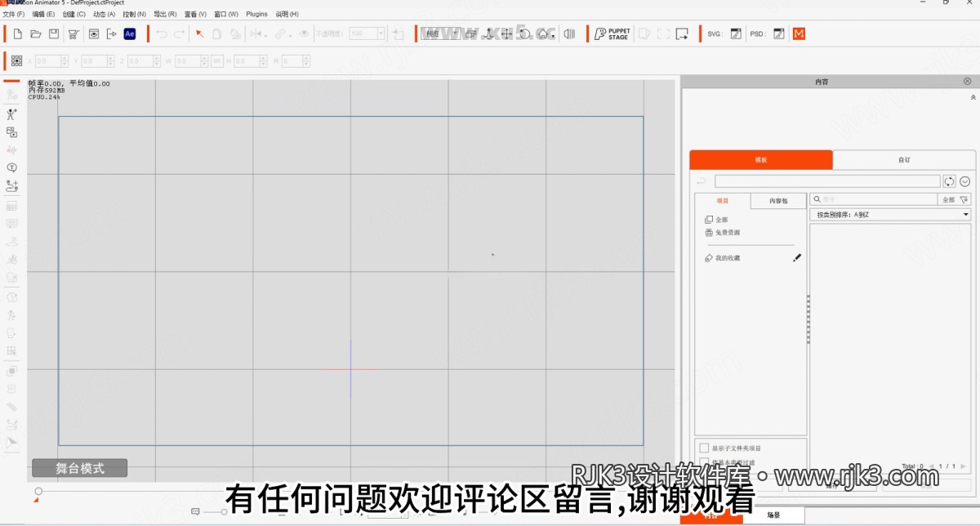Switch to the 模板 tab

761,160
